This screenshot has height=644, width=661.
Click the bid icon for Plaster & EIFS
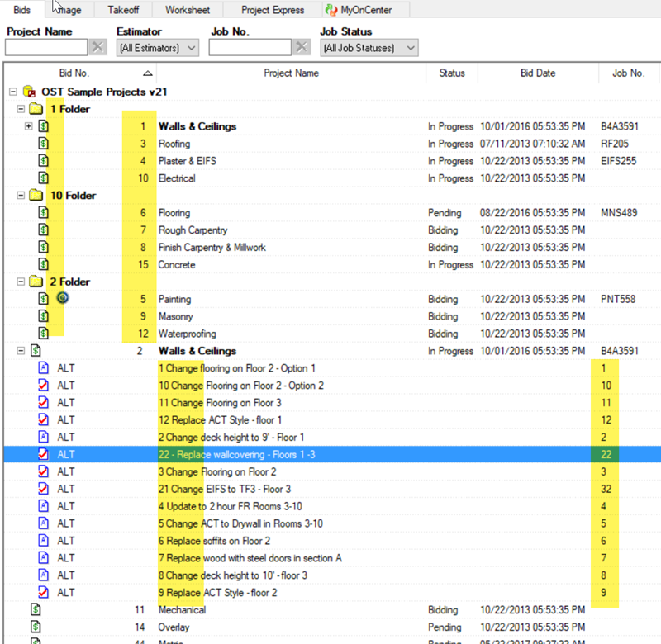(x=44, y=160)
